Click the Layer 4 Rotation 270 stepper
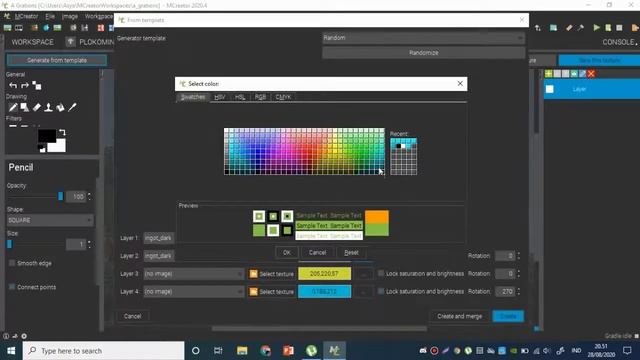The height and width of the screenshot is (360, 640). [519, 291]
